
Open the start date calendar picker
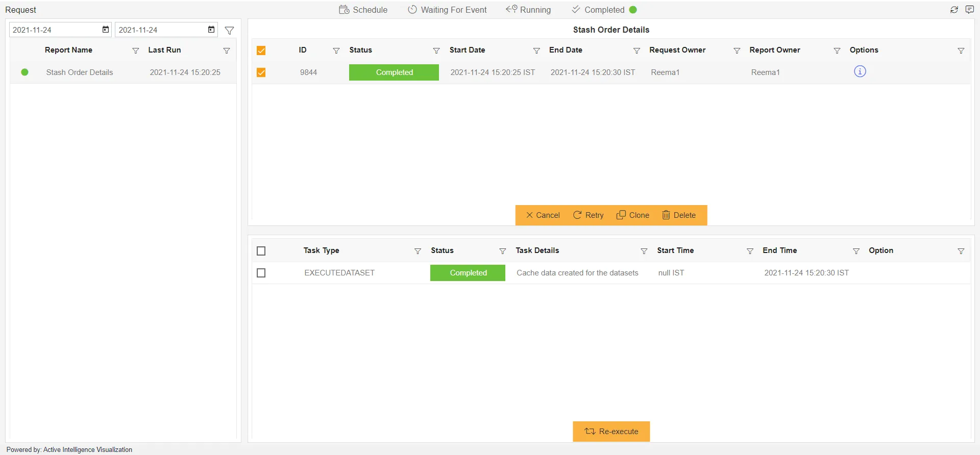click(106, 30)
